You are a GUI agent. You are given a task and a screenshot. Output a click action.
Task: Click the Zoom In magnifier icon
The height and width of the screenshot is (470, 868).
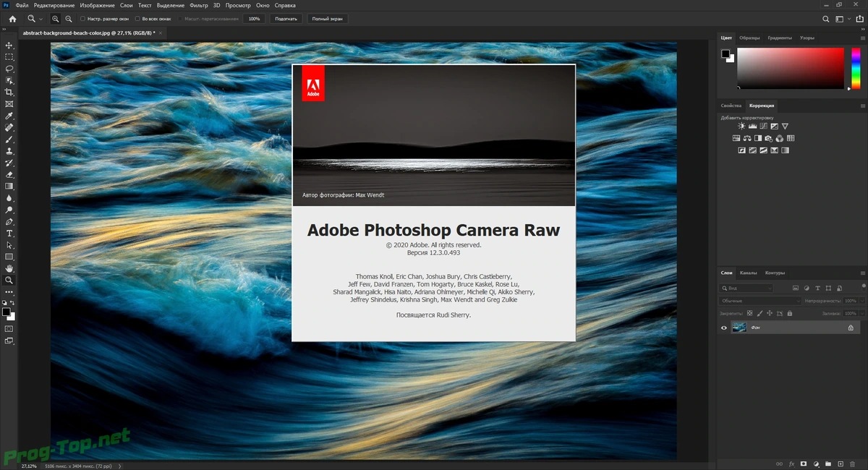click(x=56, y=19)
